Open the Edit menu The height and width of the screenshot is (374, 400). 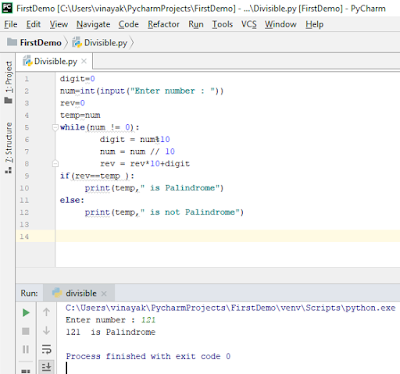[33, 24]
